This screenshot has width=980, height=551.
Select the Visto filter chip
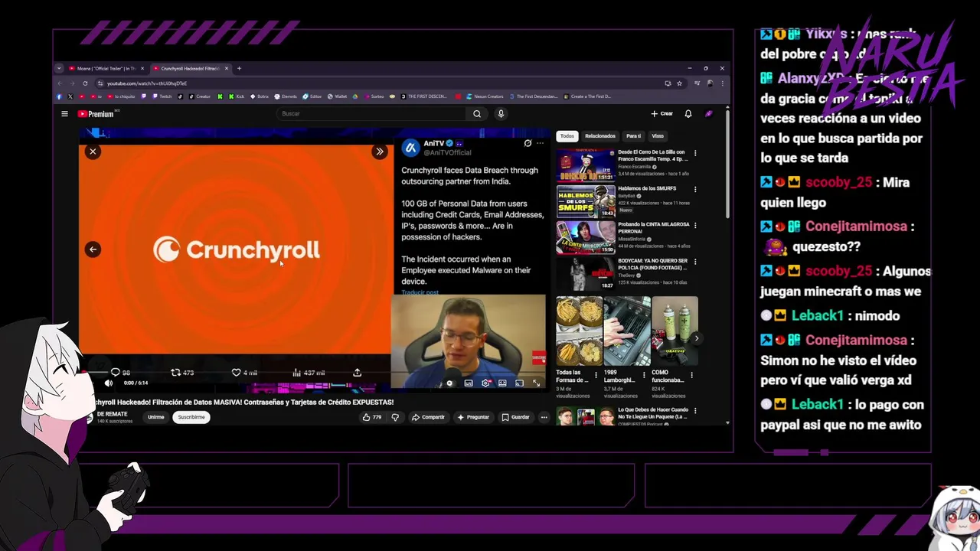coord(658,136)
